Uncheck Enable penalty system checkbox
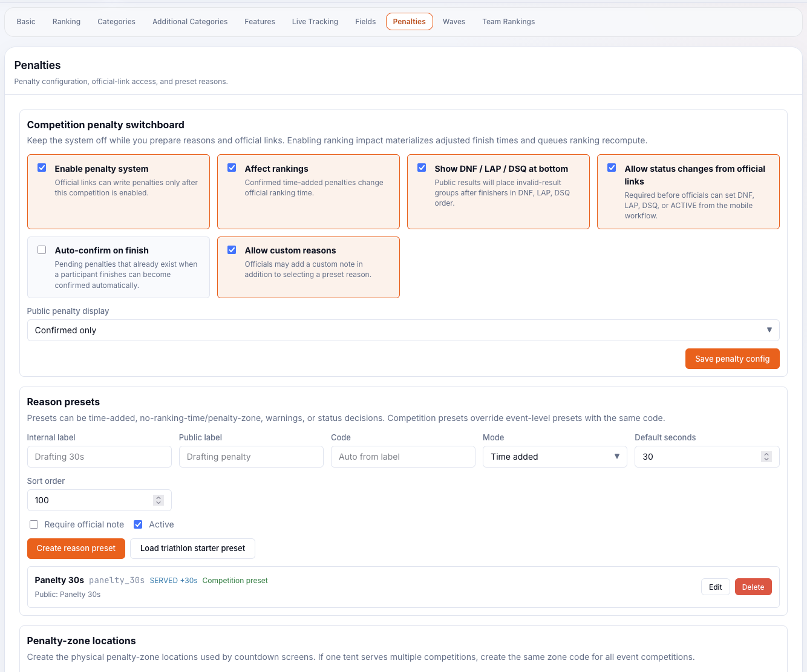 point(42,168)
